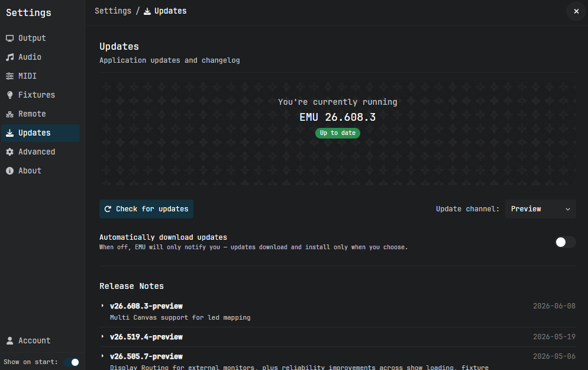
Task: Open the Output monitor icon in sidebar
Action: point(9,38)
